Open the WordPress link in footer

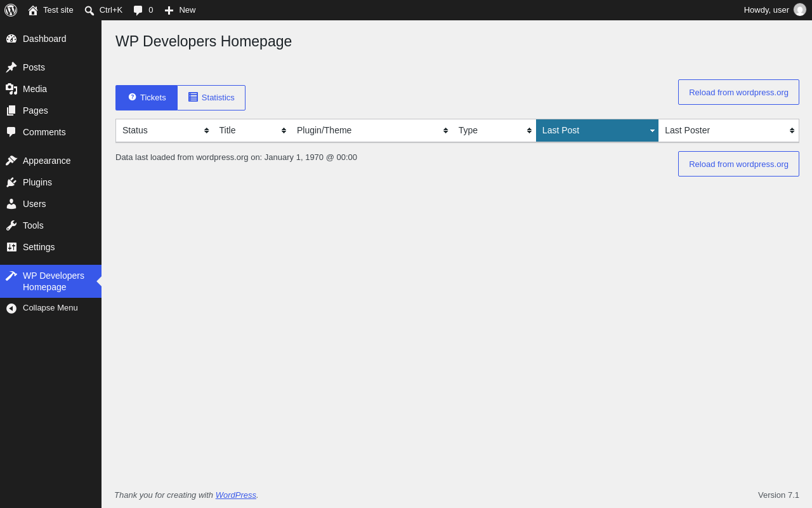pos(236,495)
